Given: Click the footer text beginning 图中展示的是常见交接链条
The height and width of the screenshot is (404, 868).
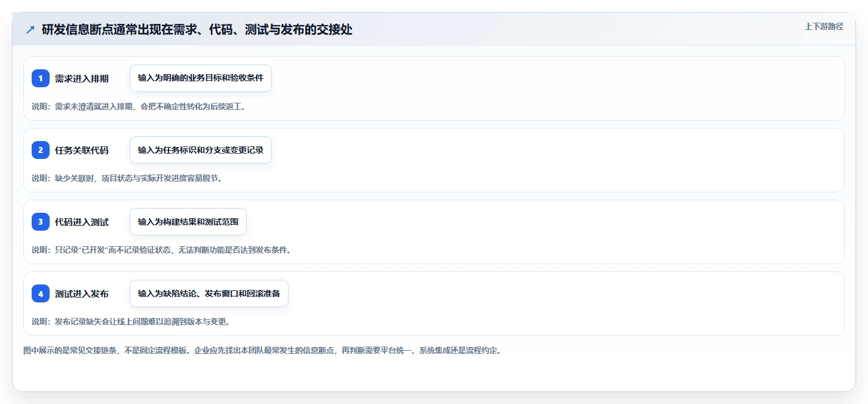Looking at the screenshot, I should (262, 350).
